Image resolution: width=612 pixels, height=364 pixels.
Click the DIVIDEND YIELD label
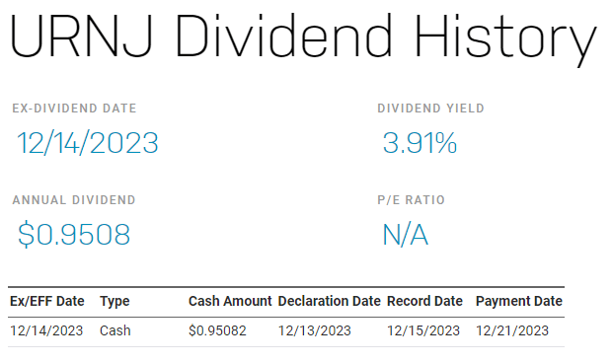pos(430,109)
